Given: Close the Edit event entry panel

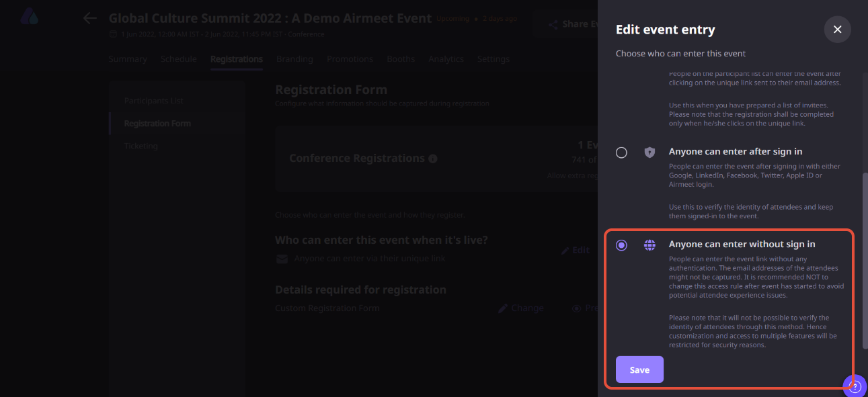Looking at the screenshot, I should click(837, 30).
